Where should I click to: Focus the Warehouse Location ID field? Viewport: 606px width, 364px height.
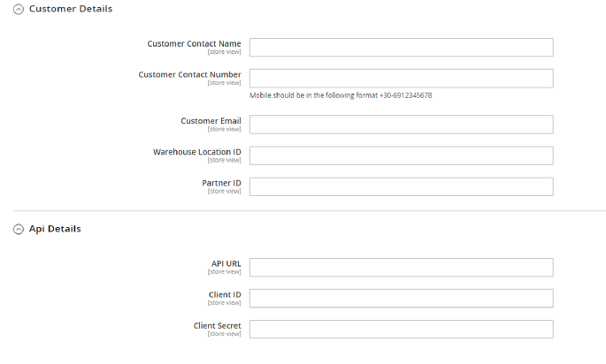[x=401, y=155]
